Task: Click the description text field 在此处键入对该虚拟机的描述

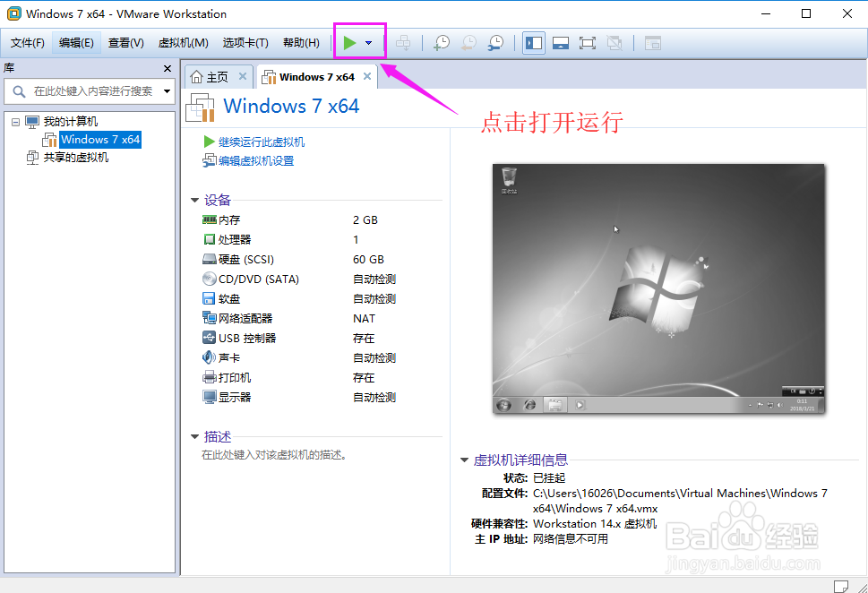Action: pos(274,455)
